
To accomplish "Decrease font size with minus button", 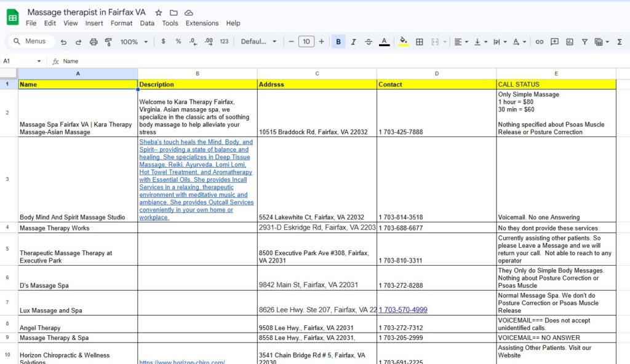I will pos(291,41).
